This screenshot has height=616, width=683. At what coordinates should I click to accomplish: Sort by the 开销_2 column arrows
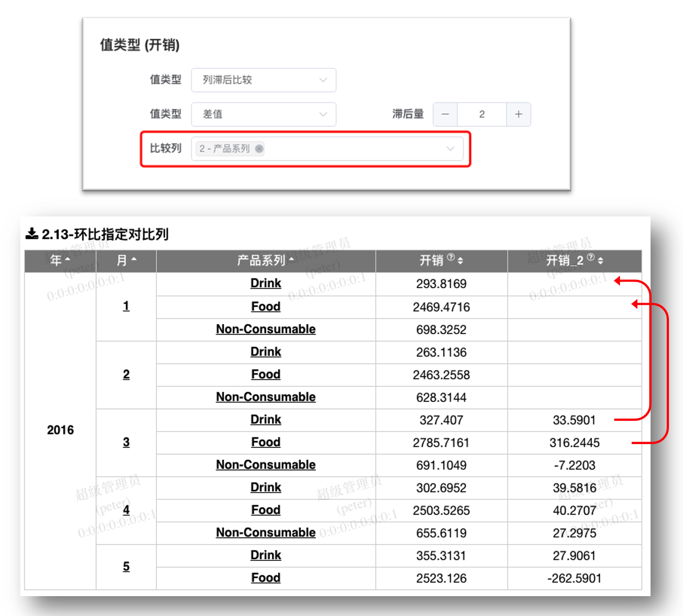(x=601, y=261)
